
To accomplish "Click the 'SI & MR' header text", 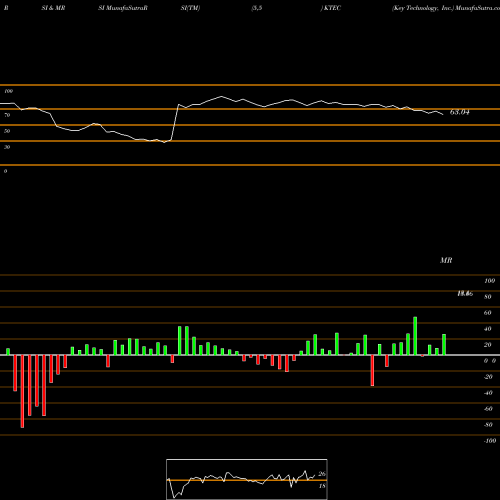I will point(53,8).
